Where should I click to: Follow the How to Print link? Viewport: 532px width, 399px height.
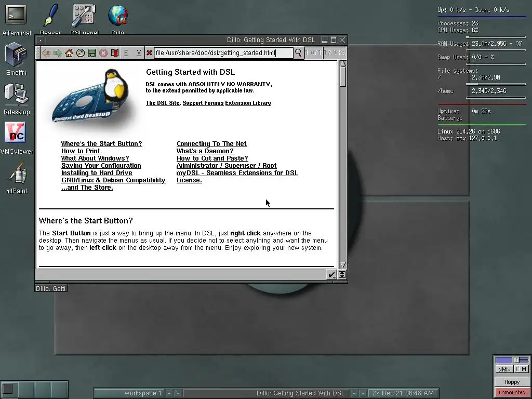[x=81, y=151]
